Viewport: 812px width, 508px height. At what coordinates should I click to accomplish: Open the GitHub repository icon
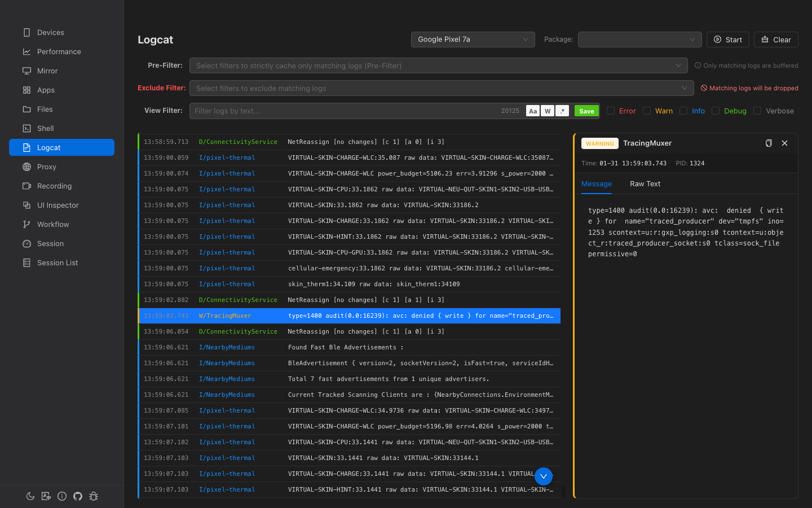(x=78, y=496)
